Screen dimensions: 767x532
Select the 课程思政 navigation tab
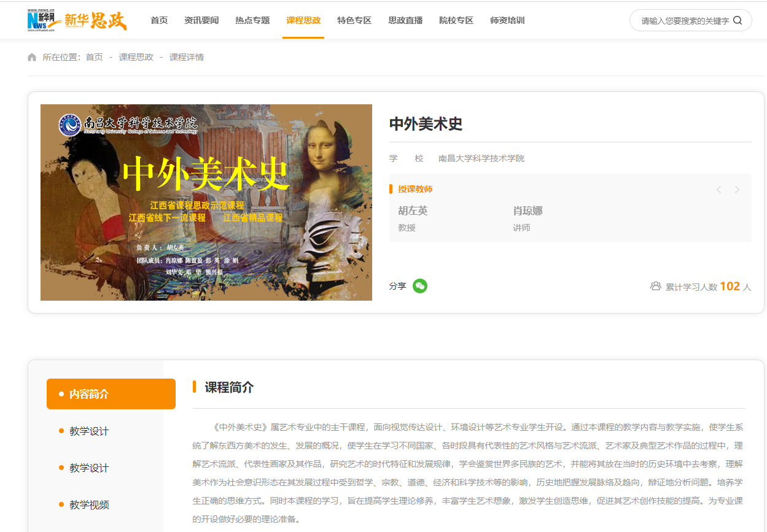303,20
